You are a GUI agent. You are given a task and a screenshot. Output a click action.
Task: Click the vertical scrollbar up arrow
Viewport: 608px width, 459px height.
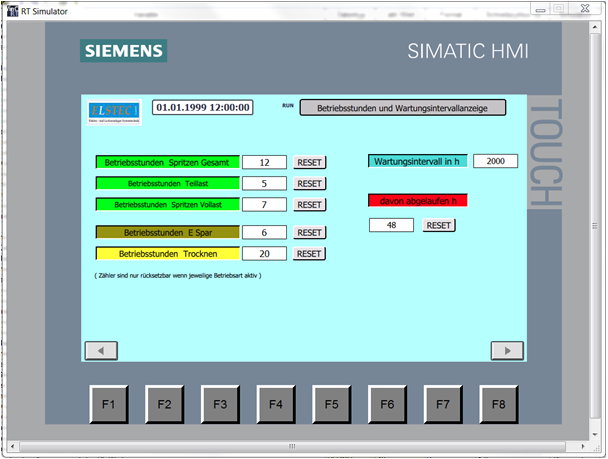click(595, 27)
